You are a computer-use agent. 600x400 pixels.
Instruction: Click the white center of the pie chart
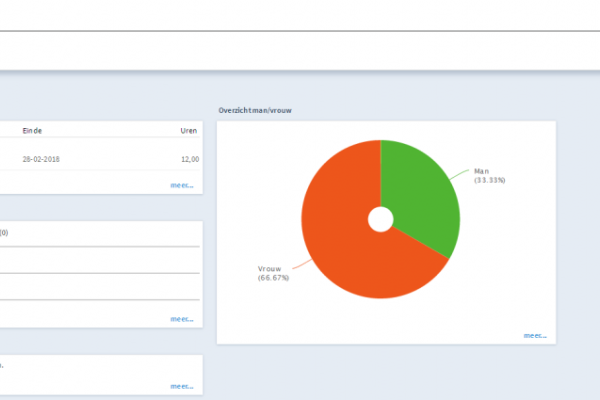380,219
